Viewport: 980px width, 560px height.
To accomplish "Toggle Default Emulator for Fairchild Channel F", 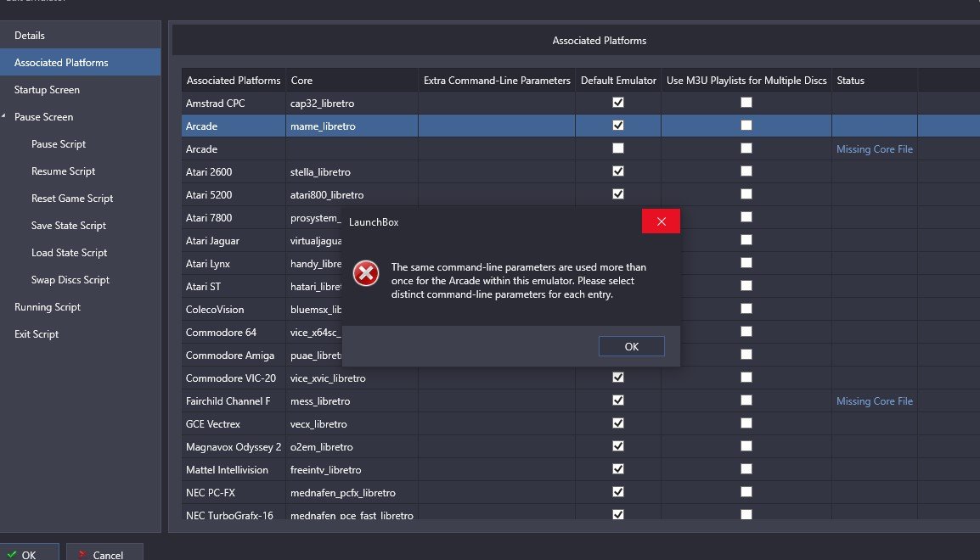I will pyautogui.click(x=618, y=400).
